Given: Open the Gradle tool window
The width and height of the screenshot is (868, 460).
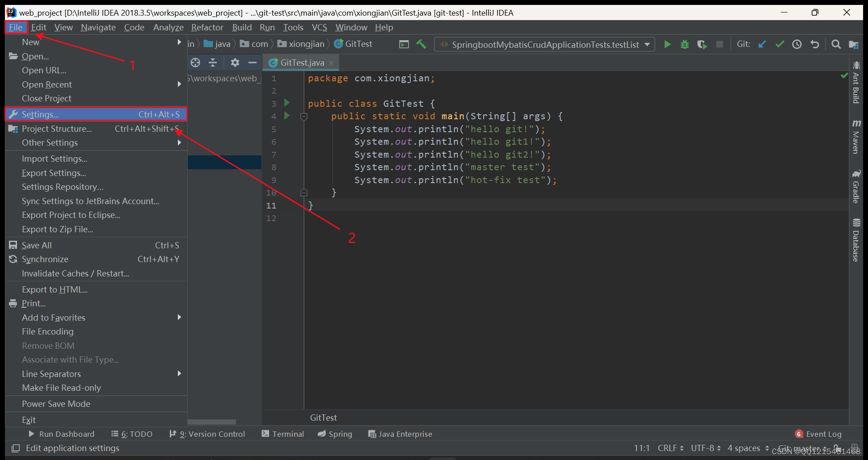Looking at the screenshot, I should [856, 187].
